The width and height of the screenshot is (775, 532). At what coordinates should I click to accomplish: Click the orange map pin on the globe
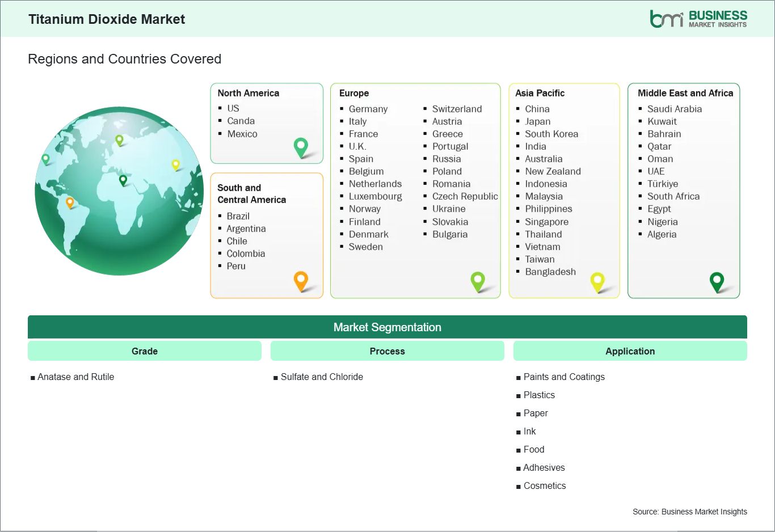tap(70, 202)
